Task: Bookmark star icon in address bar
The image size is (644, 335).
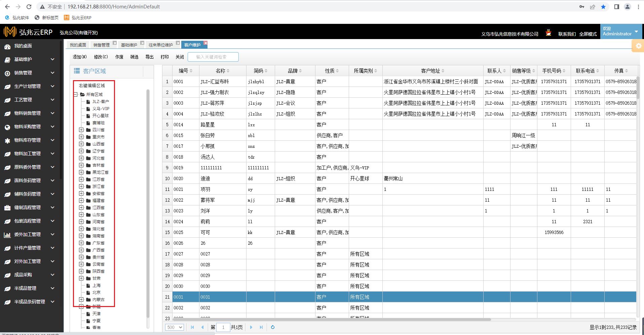Action: click(603, 7)
